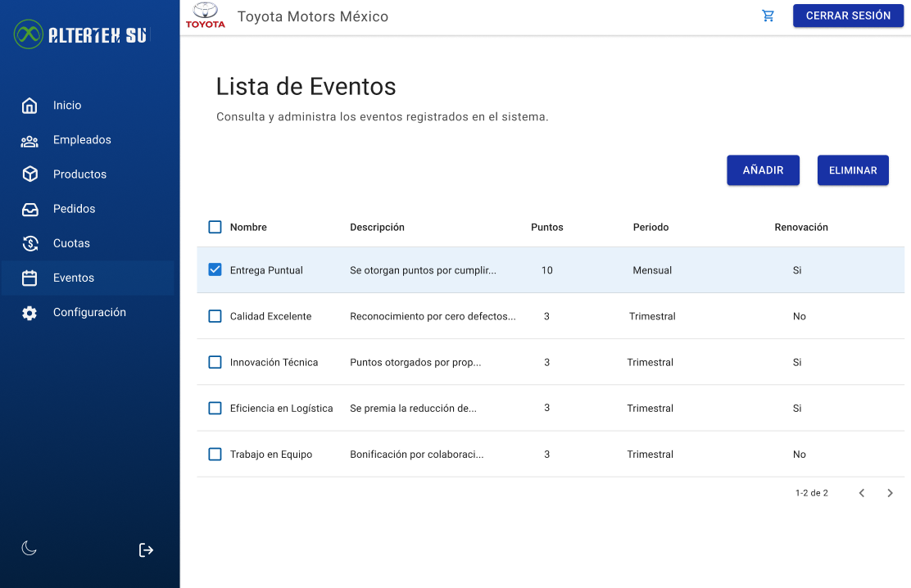
Task: Click the Innovación Técnica name cell
Action: pos(274,362)
